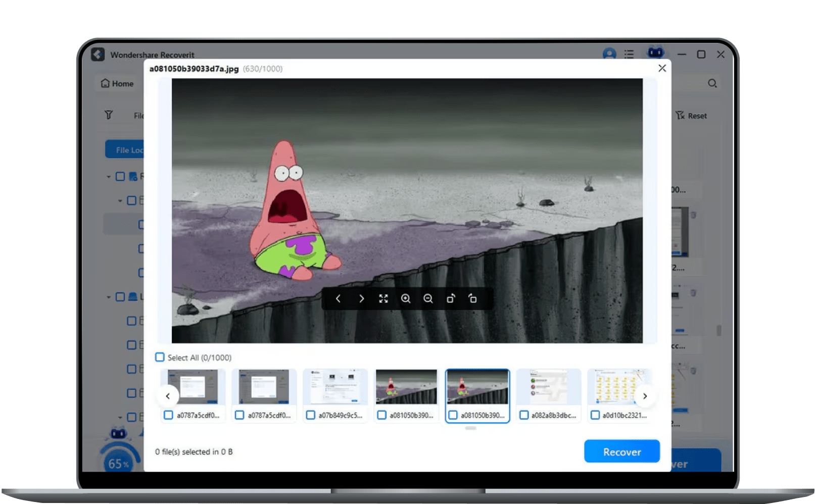
Task: Check the first a0787a5cdf0 thumbnail checkbox
Action: pyautogui.click(x=168, y=415)
